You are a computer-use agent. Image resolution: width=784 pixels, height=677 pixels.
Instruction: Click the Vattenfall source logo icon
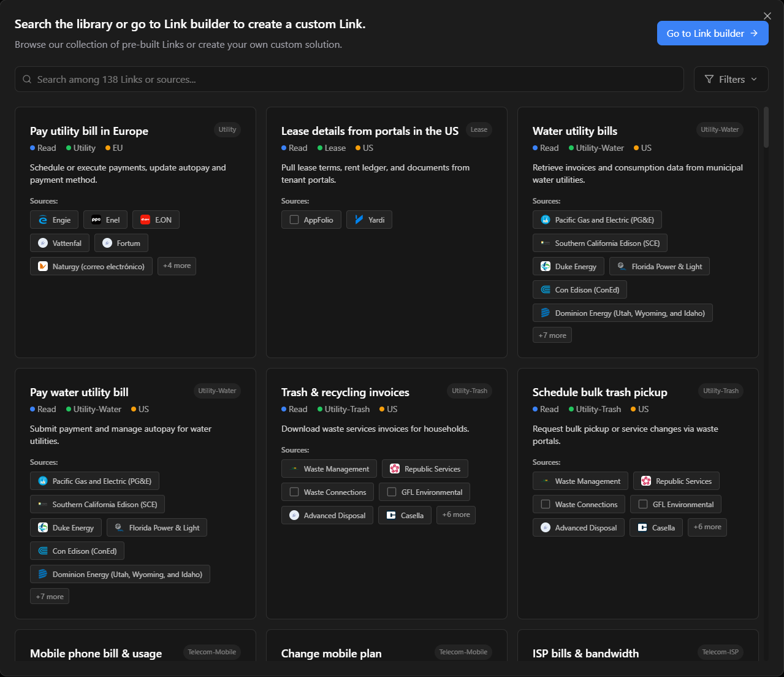point(43,243)
